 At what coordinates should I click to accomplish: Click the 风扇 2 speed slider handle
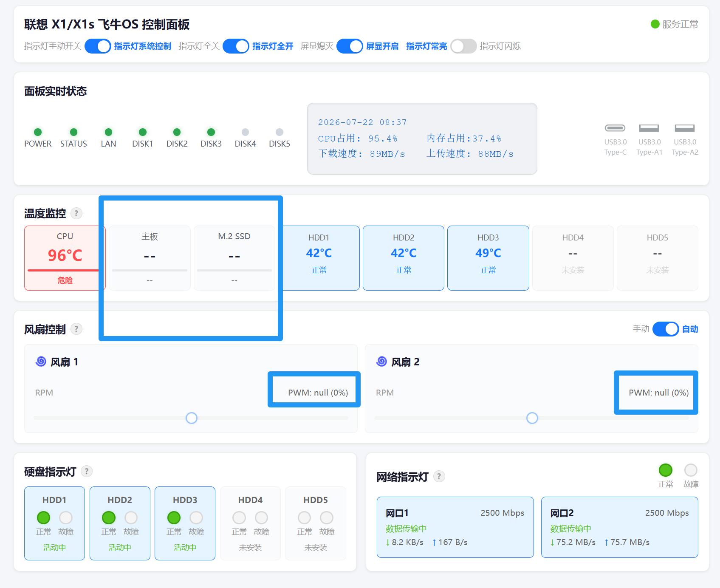(x=532, y=418)
